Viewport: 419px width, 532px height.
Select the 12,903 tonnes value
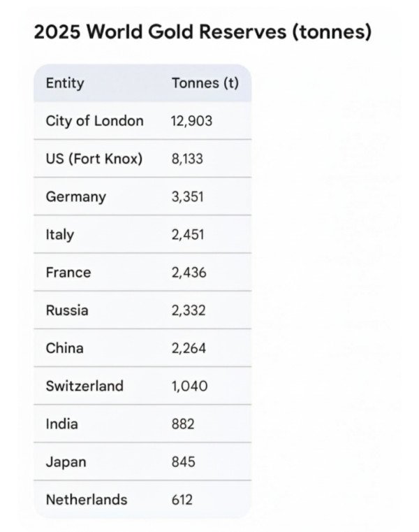click(191, 121)
